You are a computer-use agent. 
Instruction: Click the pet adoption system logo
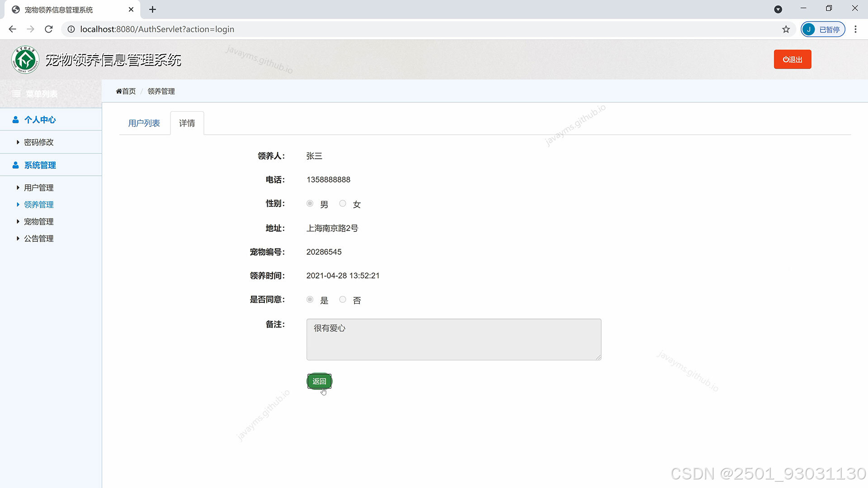[25, 60]
